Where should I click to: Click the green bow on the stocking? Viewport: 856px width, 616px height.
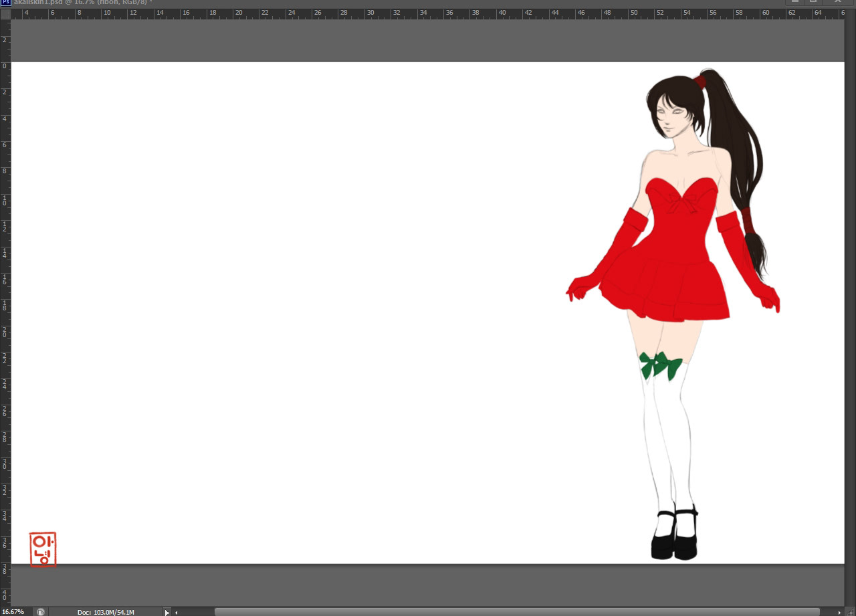[659, 365]
